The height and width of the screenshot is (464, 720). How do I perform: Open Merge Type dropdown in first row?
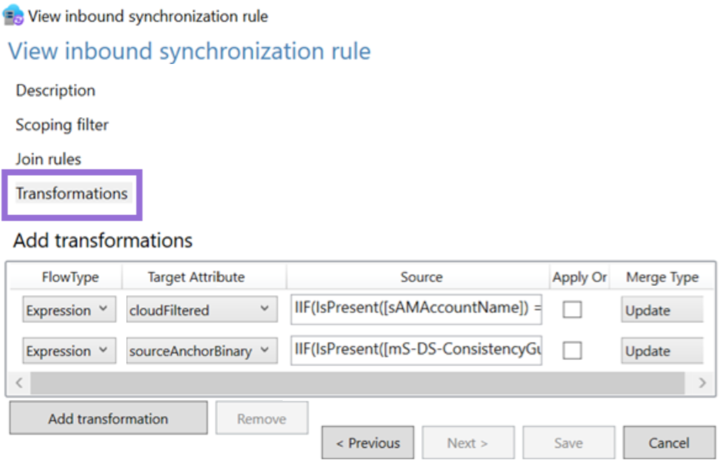[x=660, y=310]
